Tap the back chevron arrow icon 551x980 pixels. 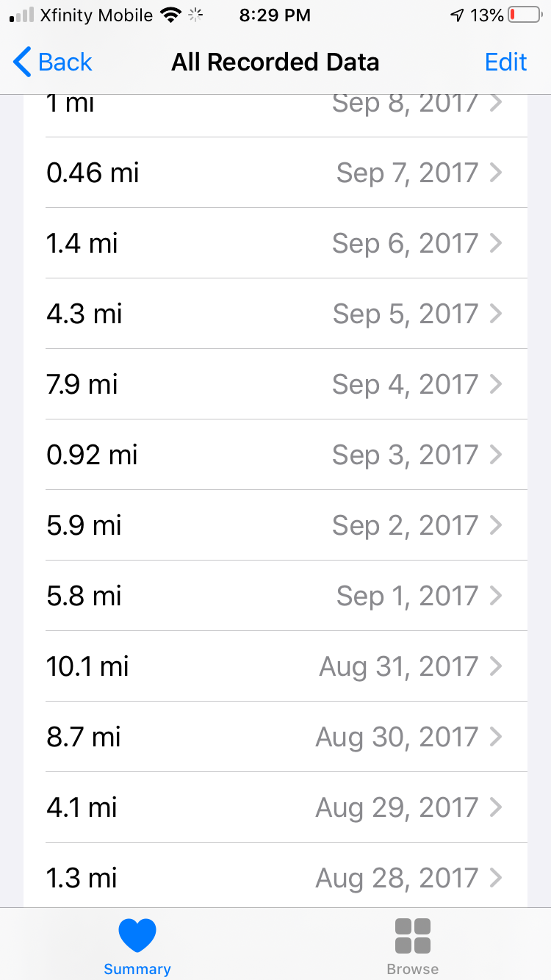[x=22, y=62]
